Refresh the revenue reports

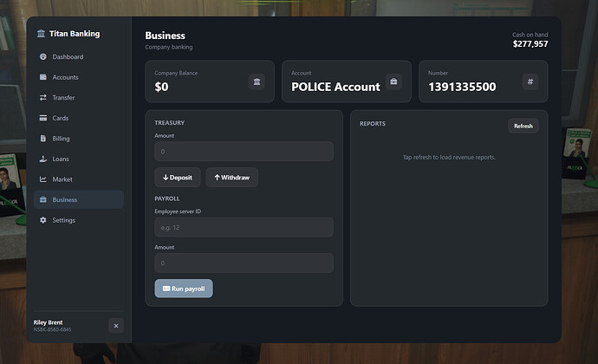coord(523,126)
